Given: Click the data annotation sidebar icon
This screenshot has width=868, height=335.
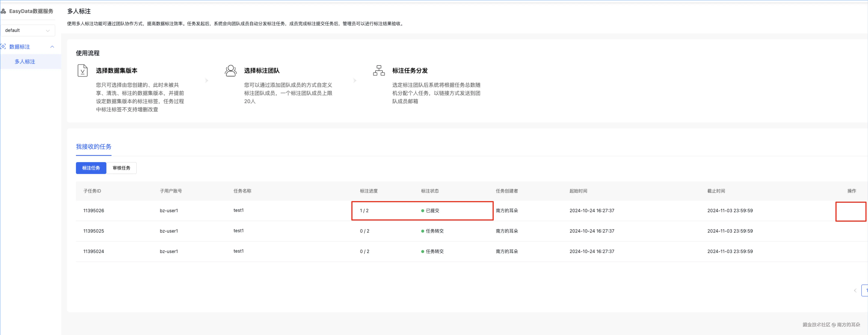Looking at the screenshot, I should [3, 47].
